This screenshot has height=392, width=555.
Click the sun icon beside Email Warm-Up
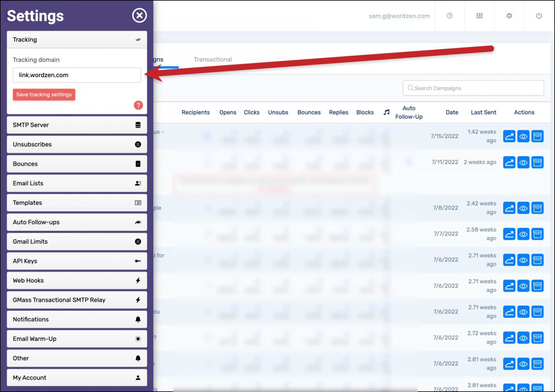tap(138, 339)
